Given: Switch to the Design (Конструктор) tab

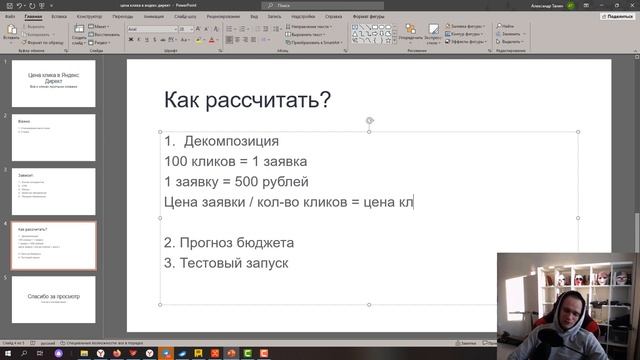Looking at the screenshot, I should coord(89,17).
